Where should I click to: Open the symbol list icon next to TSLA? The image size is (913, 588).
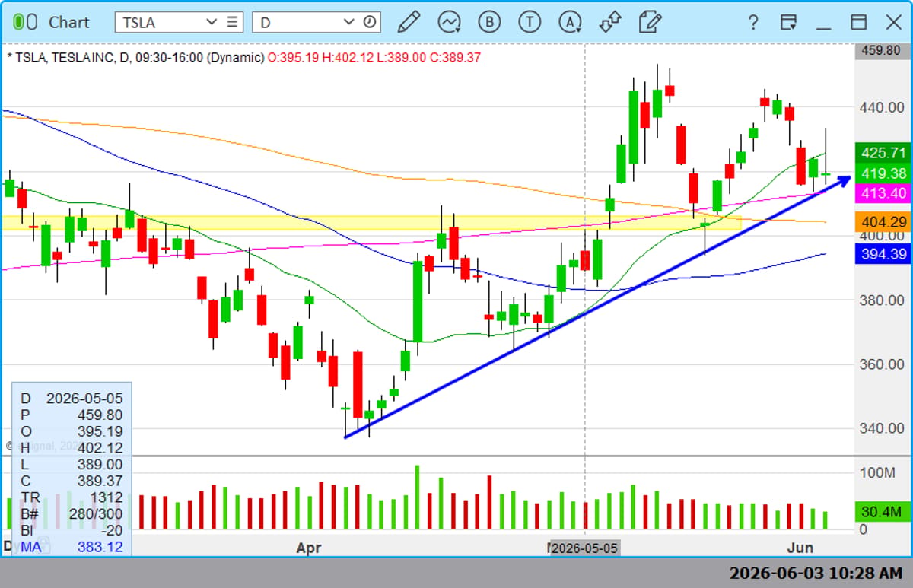(x=233, y=22)
